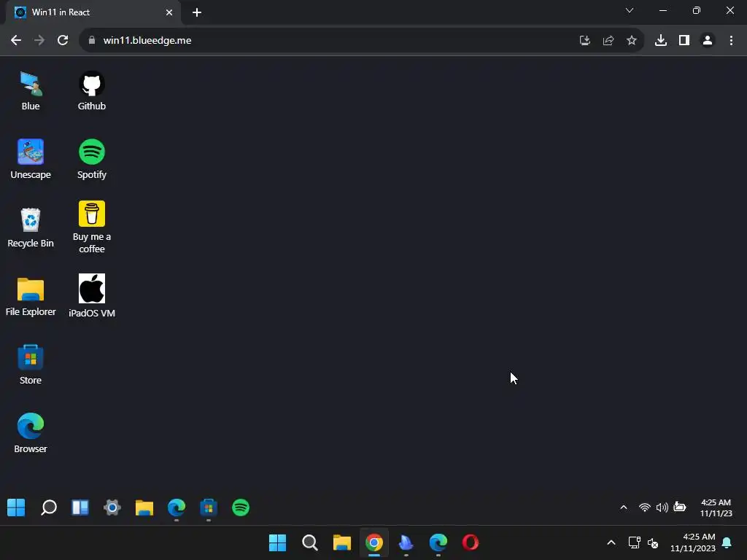Screen dimensions: 747x560
Task: Launch Opera from host taskbar
Action: pos(471,542)
